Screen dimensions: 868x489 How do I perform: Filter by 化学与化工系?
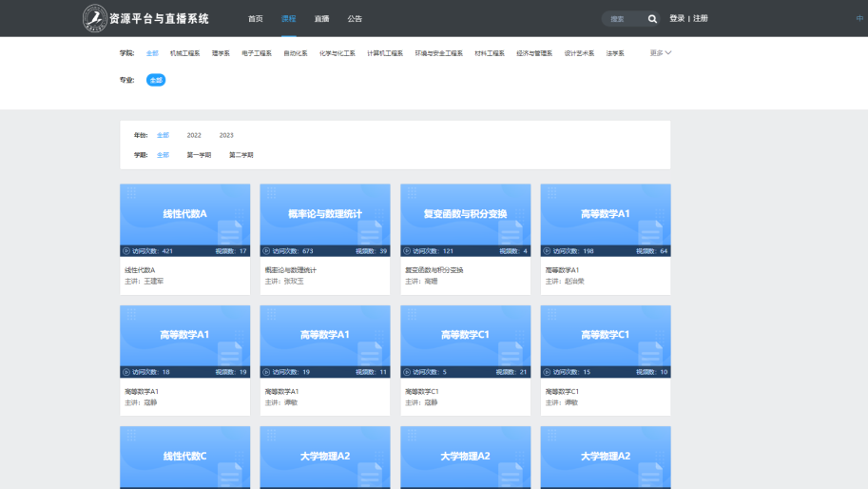[x=338, y=53]
